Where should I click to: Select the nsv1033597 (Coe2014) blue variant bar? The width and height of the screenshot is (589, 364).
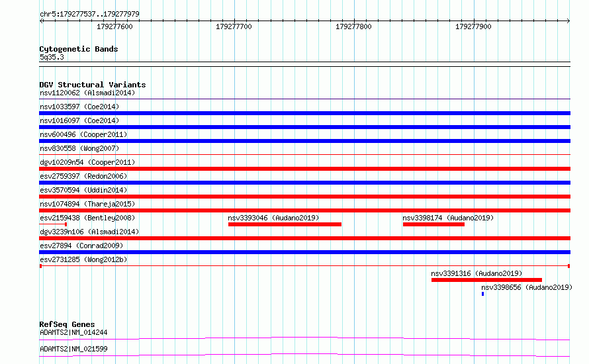pos(304,113)
